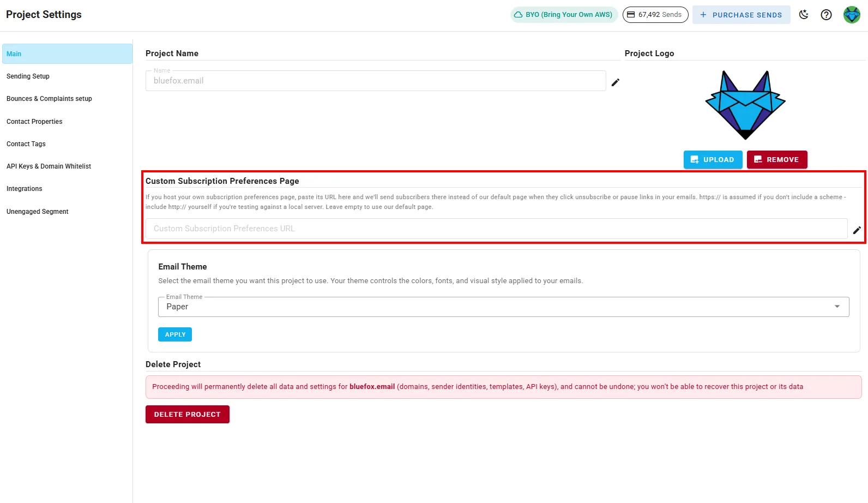The image size is (868, 503).
Task: Click the Email Theme heading
Action: point(183,267)
